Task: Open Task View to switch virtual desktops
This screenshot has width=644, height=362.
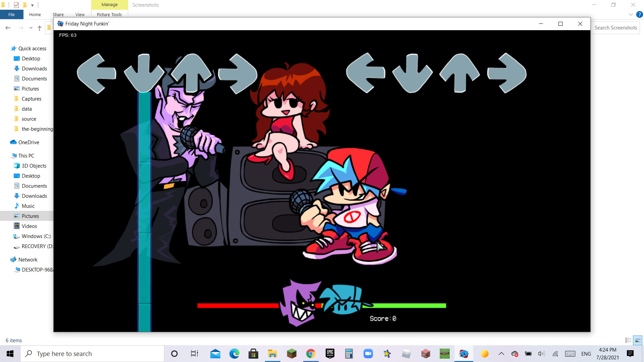Action: pyautogui.click(x=194, y=353)
